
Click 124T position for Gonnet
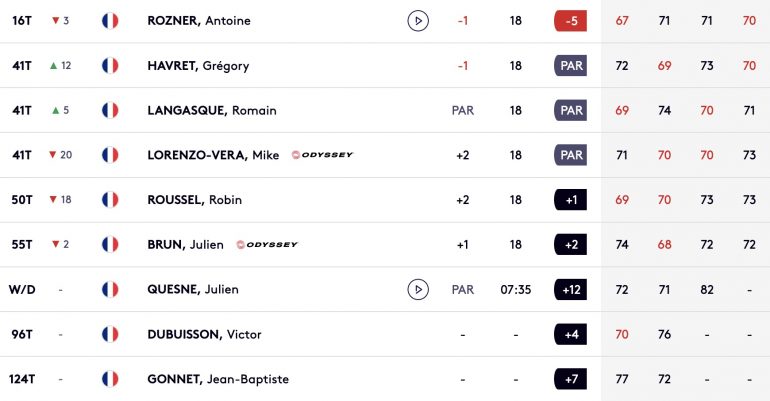[x=22, y=379]
